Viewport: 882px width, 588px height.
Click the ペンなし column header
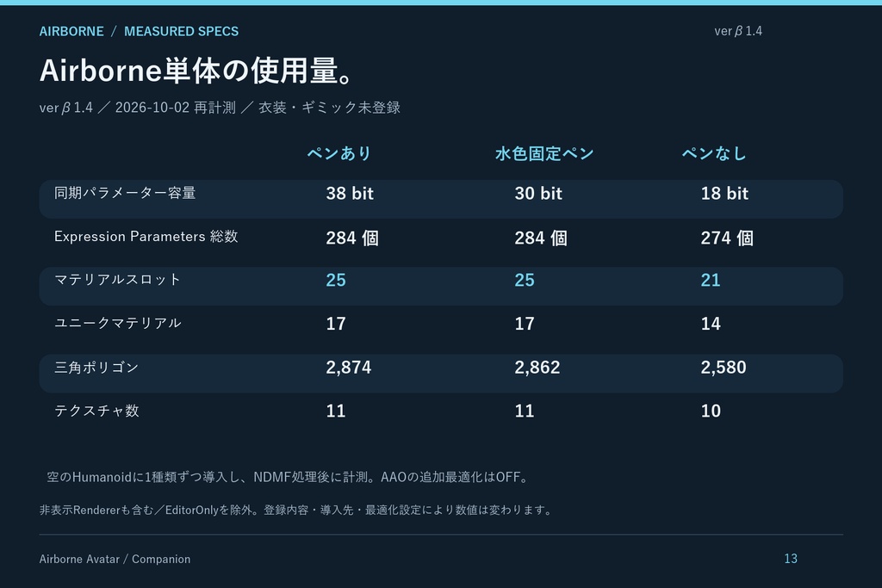tap(714, 153)
